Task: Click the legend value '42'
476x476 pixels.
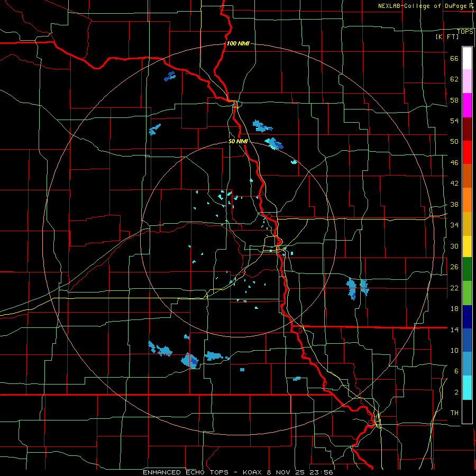Action: coord(454,183)
